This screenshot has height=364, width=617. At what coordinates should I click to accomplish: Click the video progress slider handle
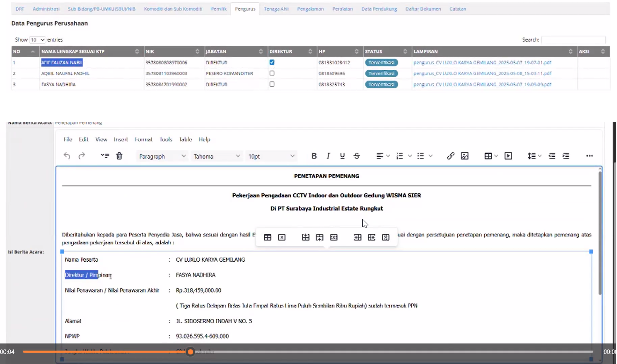191,352
